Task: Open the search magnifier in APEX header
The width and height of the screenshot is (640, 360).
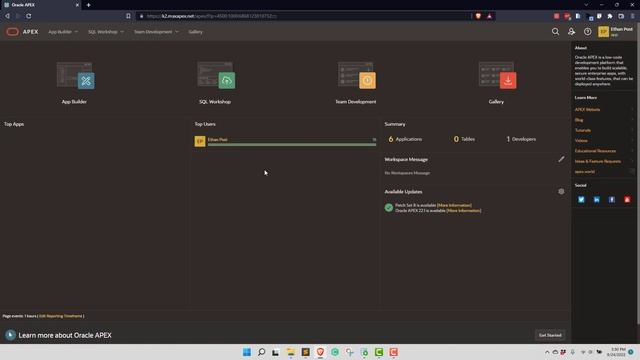Action: (x=555, y=31)
